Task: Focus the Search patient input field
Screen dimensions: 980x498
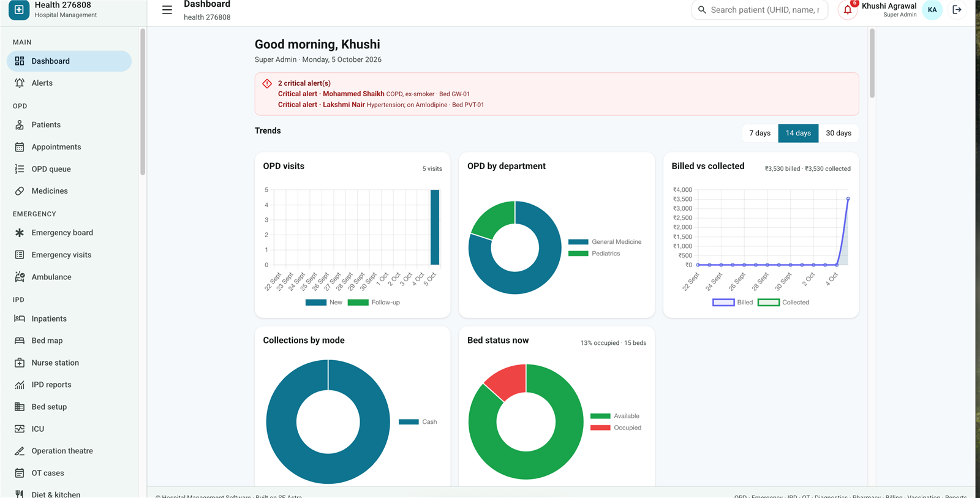Action: (x=759, y=10)
